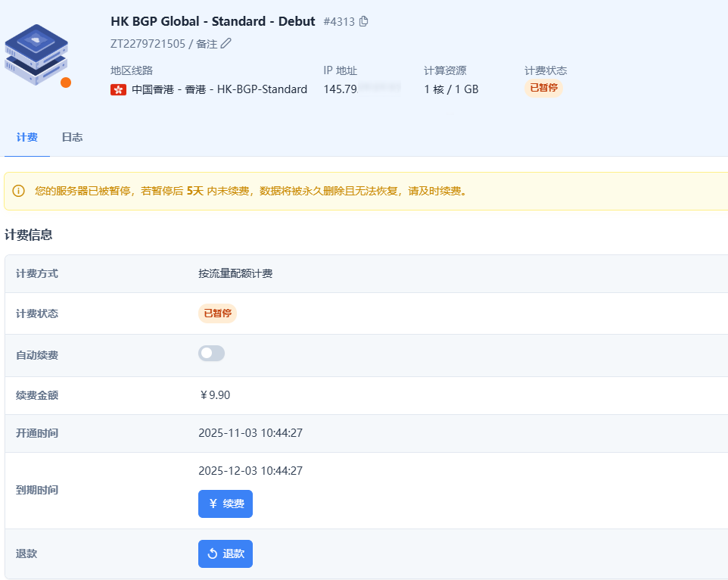728x580 pixels.
Task: Click the 已暂停 badge in the header
Action: [x=543, y=88]
